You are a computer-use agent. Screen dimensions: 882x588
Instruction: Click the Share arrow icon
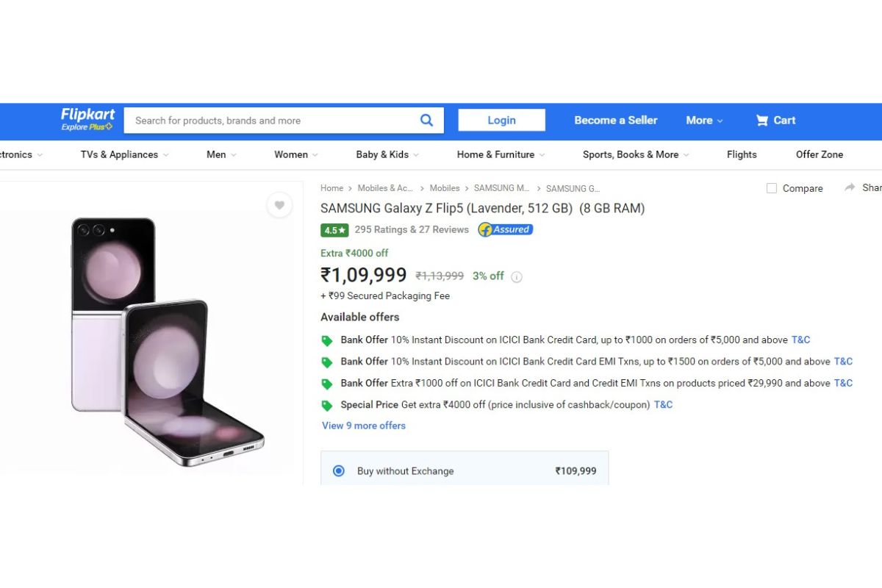850,187
